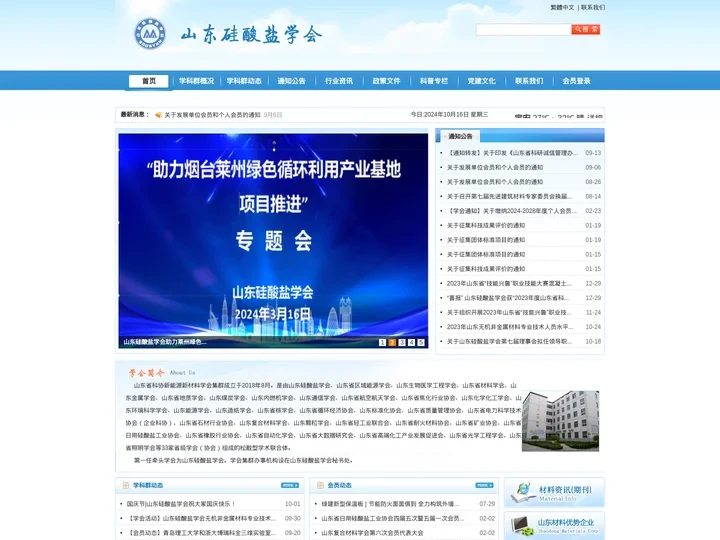Click the 山东硅酸盐学会 site title

(251, 34)
